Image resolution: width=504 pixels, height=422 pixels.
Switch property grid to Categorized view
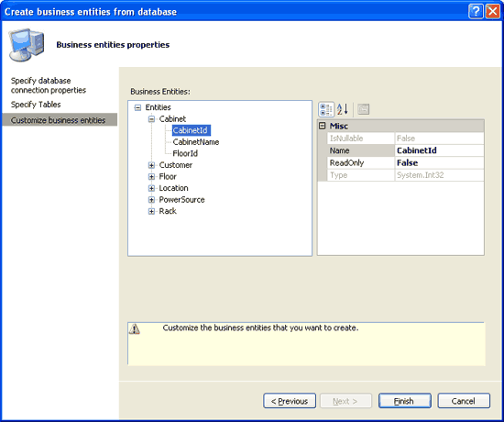click(x=326, y=109)
